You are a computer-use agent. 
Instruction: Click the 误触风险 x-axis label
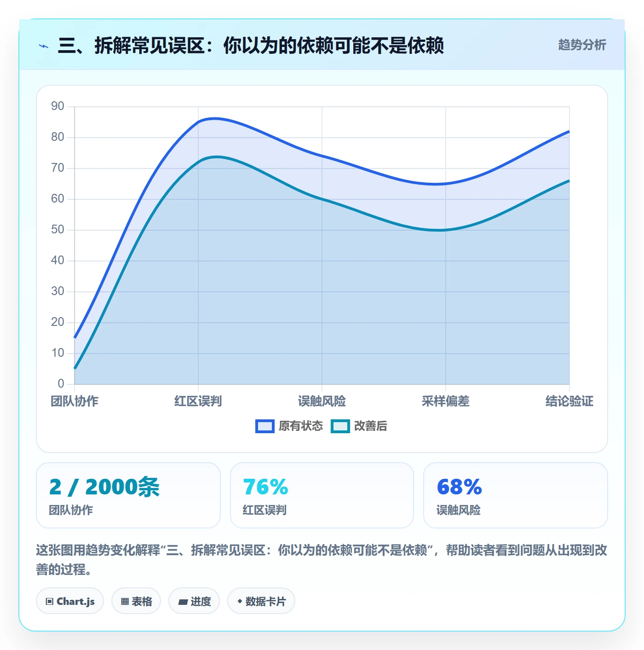(322, 401)
